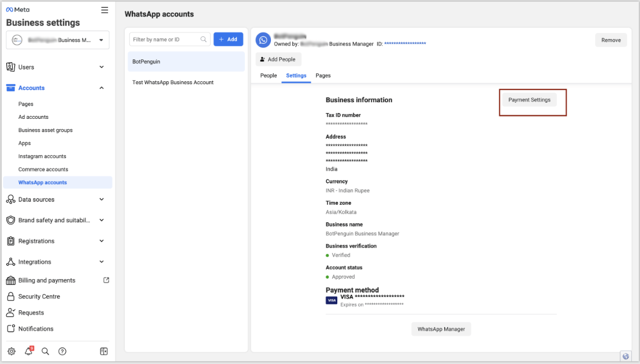
Task: Click the Filter by name or ID field
Action: 165,39
